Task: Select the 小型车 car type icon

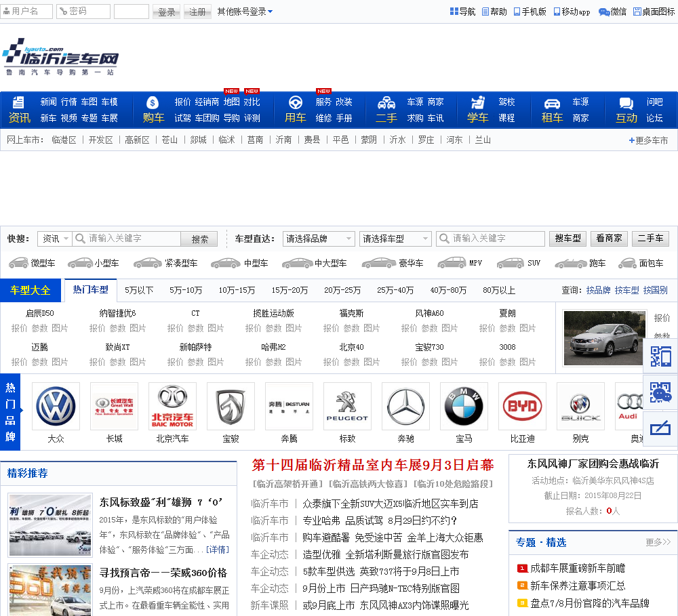Action: coord(93,263)
